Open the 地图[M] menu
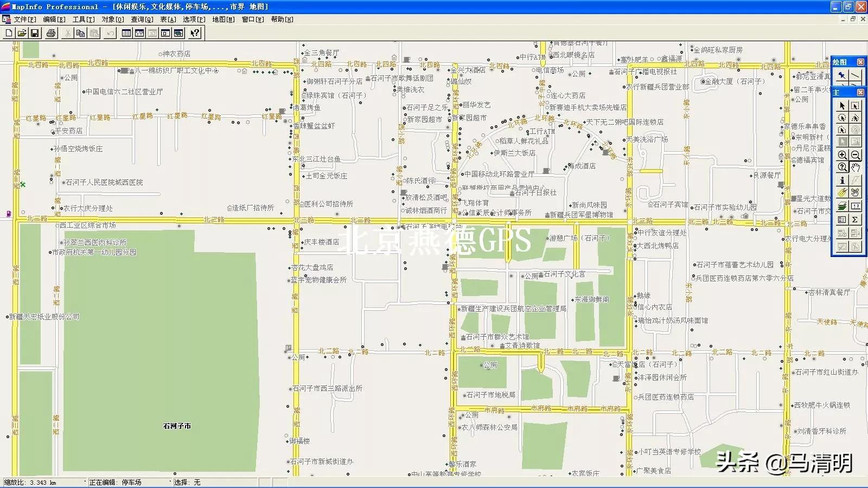Viewport: 868px width, 488px height. pyautogui.click(x=223, y=20)
